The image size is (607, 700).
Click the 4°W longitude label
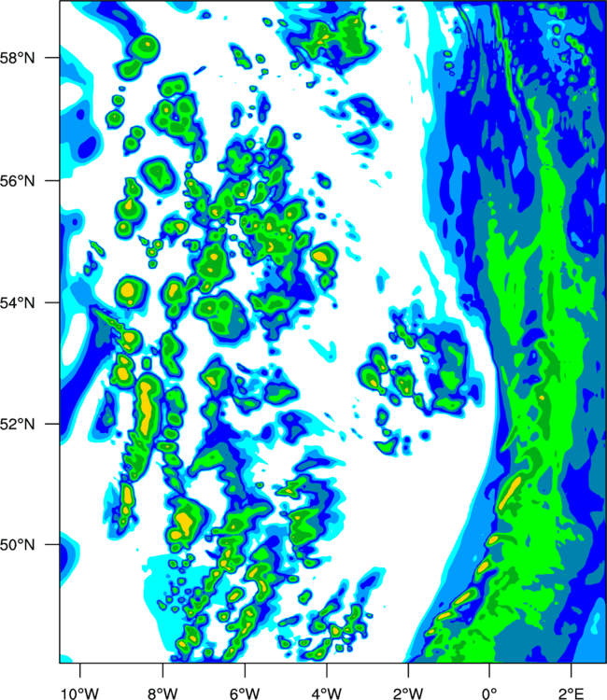pyautogui.click(x=326, y=693)
